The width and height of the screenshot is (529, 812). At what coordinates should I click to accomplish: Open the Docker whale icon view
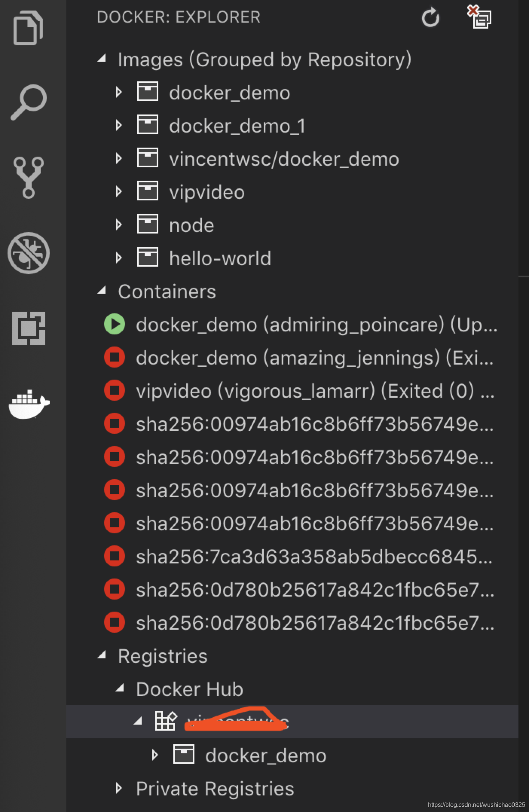[29, 404]
